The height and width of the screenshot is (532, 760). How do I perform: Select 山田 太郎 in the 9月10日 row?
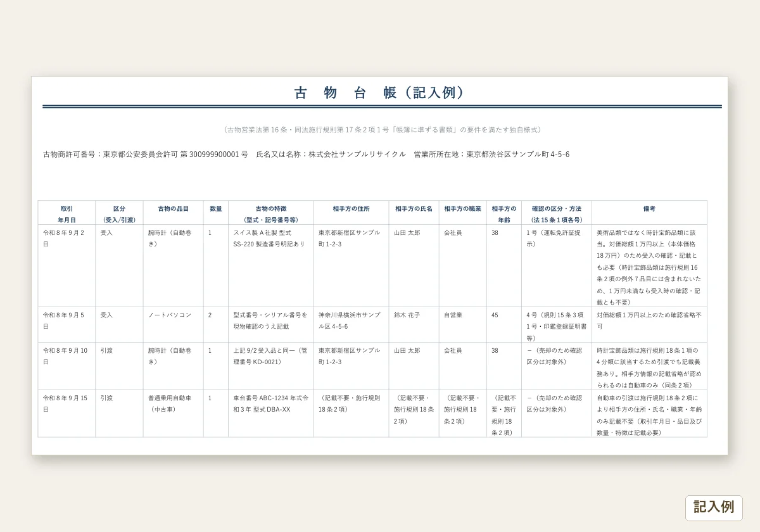[414, 366]
